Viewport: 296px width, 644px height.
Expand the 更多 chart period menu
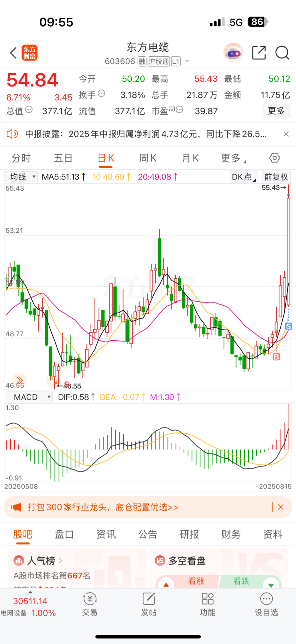click(x=234, y=158)
